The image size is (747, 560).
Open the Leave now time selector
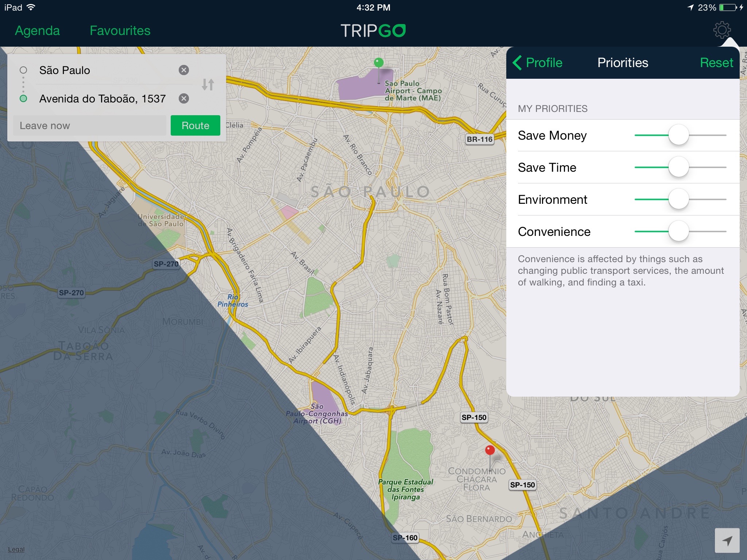click(89, 126)
